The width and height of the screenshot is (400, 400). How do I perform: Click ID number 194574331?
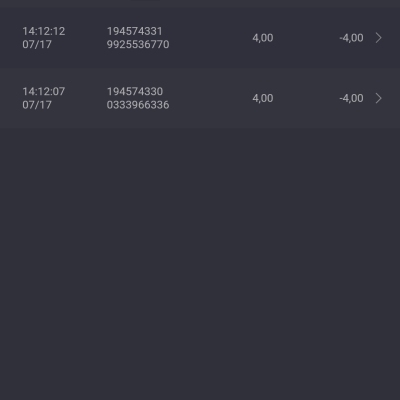pos(135,31)
